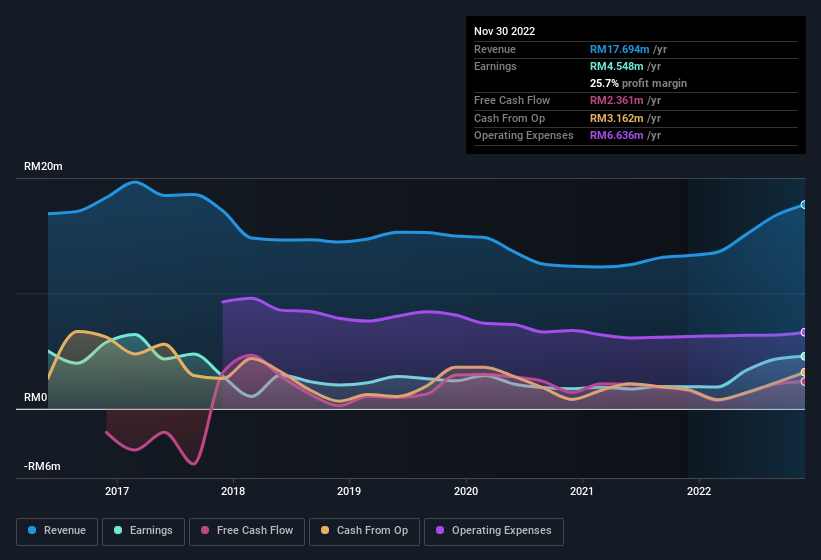
Task: Click the RM20m y-axis label
Action: [x=43, y=166]
